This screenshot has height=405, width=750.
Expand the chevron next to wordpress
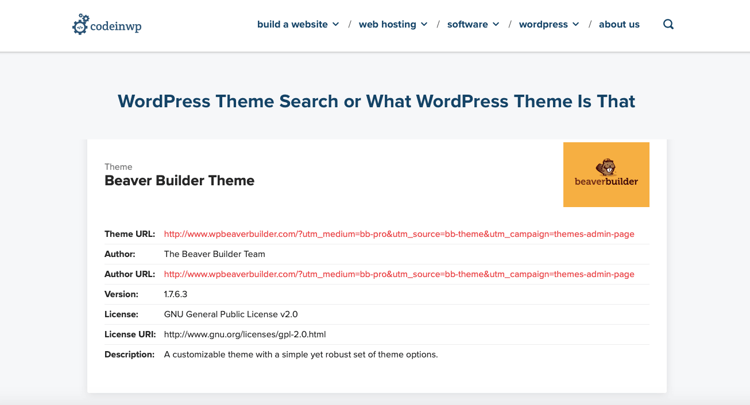tap(576, 24)
